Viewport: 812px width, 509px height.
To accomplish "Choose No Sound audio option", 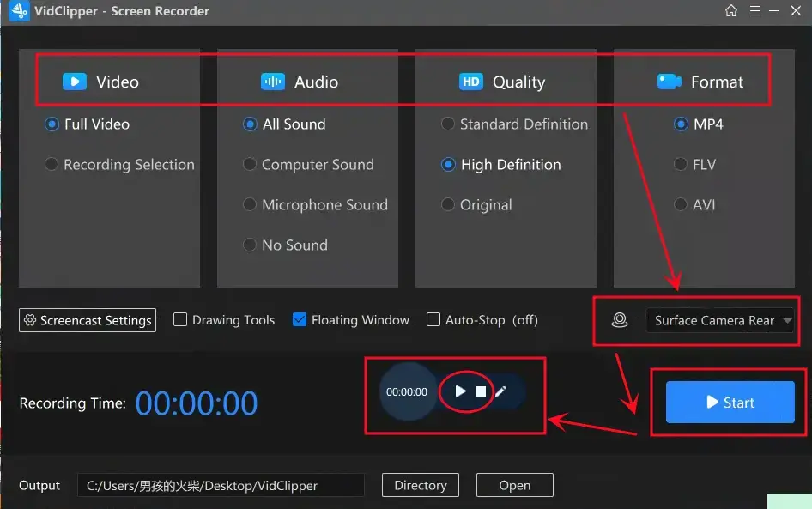I will tap(285, 245).
